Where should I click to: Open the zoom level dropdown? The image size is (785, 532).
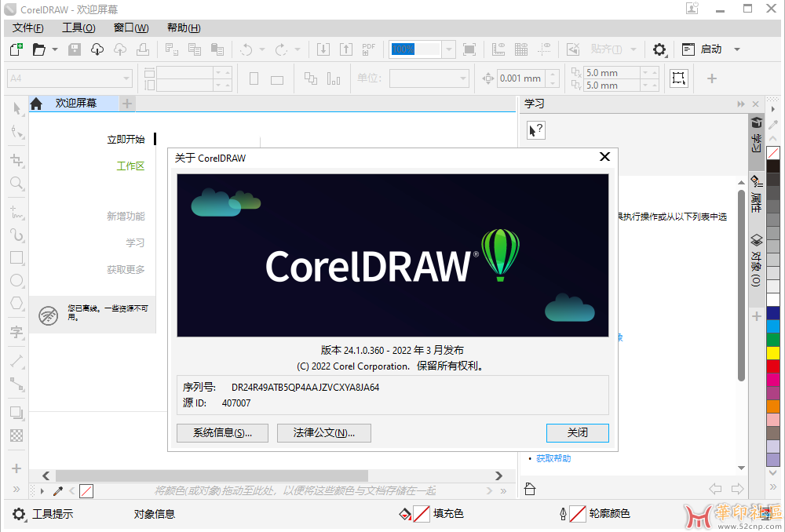point(448,49)
